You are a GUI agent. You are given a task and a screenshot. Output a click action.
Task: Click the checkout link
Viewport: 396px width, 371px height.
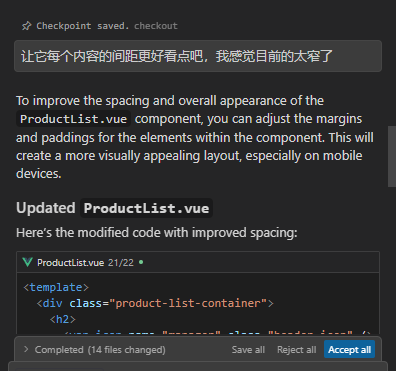[x=156, y=26]
